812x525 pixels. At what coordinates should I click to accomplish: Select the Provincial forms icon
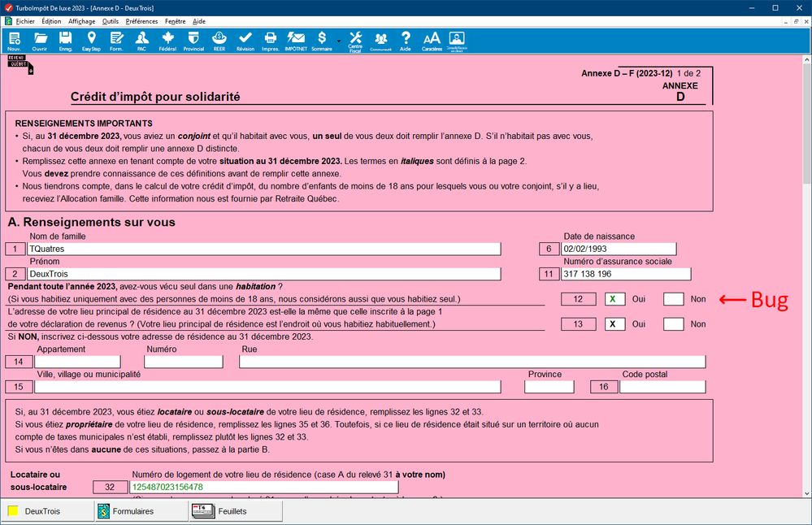click(x=193, y=41)
